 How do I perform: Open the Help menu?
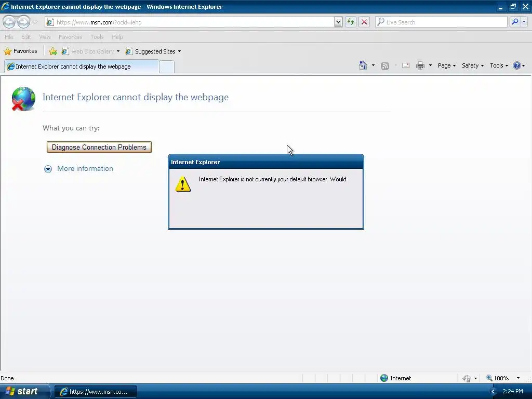[x=117, y=37]
